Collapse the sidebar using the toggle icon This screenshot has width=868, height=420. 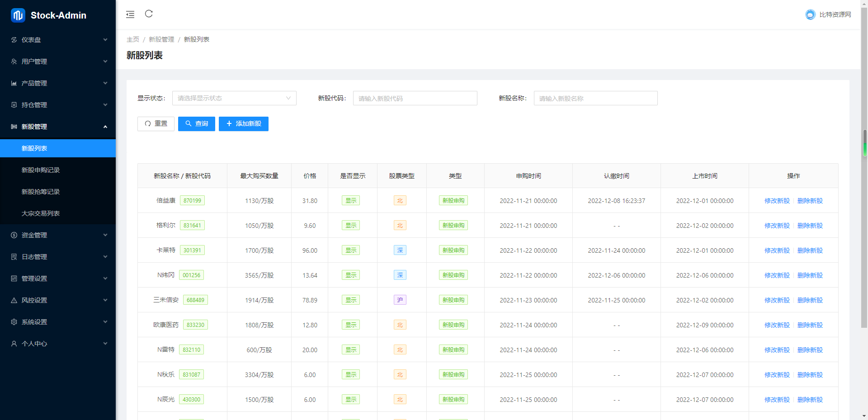point(130,14)
